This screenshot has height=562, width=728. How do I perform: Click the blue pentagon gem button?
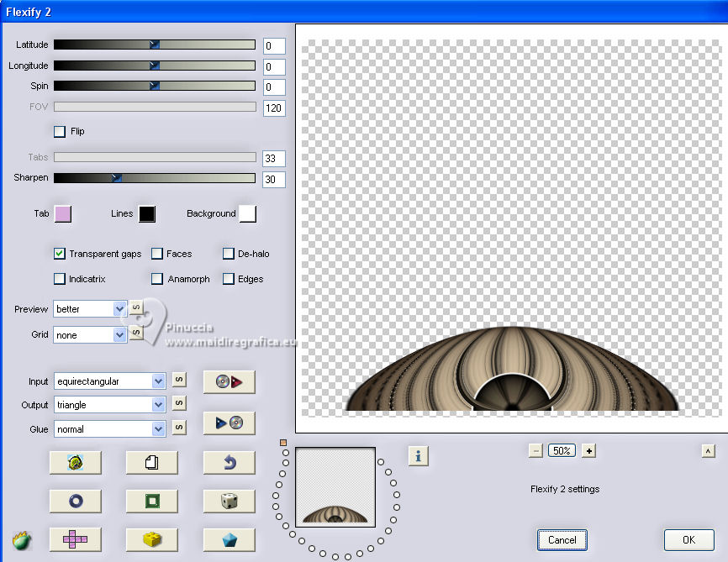[x=229, y=539]
